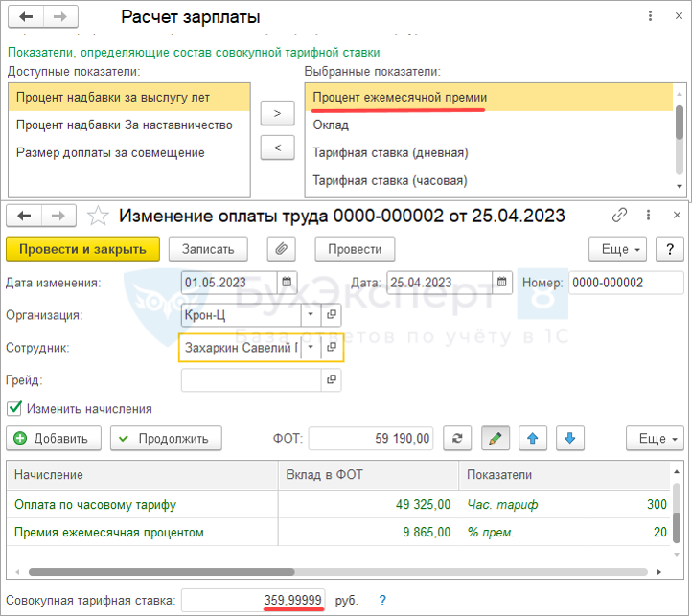
Task: Go back in Изменение оплаты труда document
Action: (x=24, y=216)
